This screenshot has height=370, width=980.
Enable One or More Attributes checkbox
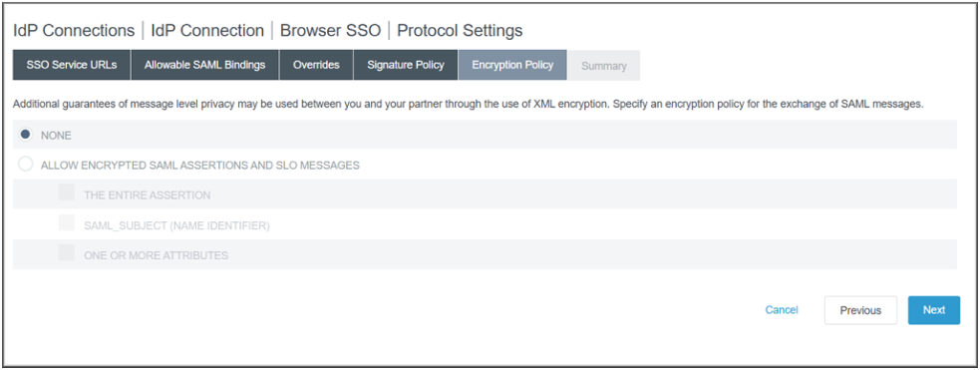(66, 253)
